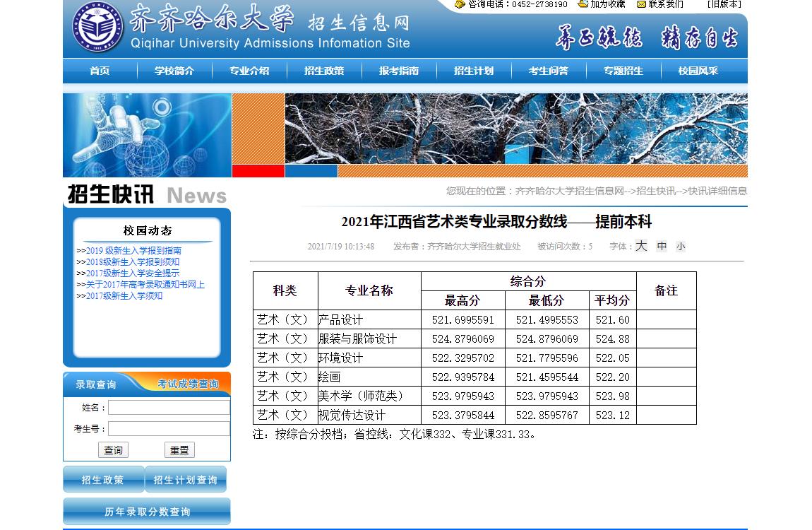This screenshot has width=812, height=530.
Task: Open the 专业介绍 menu item
Action: [x=249, y=71]
